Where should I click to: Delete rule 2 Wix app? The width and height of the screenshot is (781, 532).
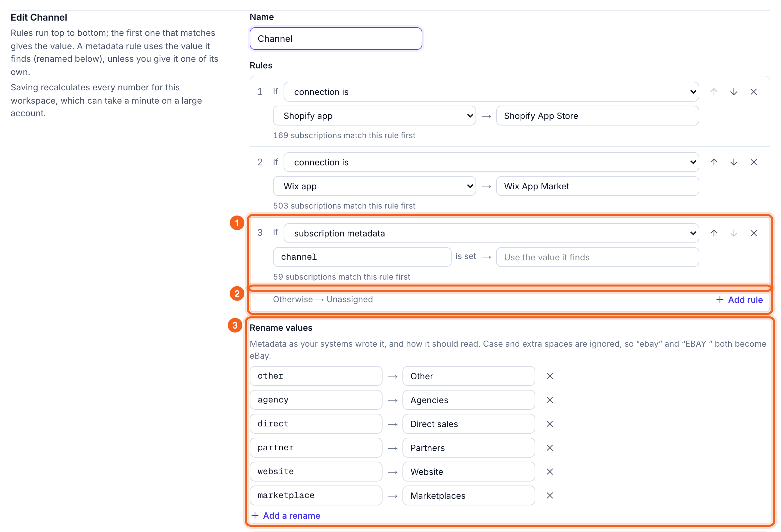pyautogui.click(x=753, y=162)
